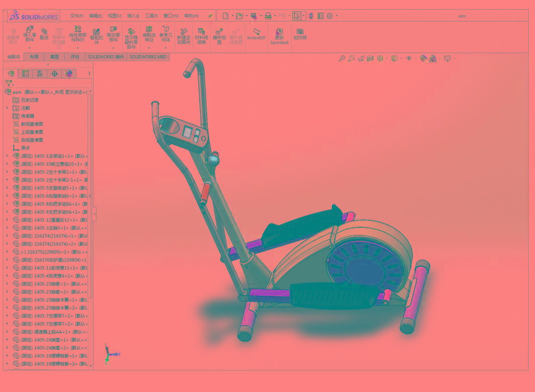535x392 pixels.
Task: Click the Edit Appearance sphere icon
Action: pyautogui.click(x=423, y=58)
